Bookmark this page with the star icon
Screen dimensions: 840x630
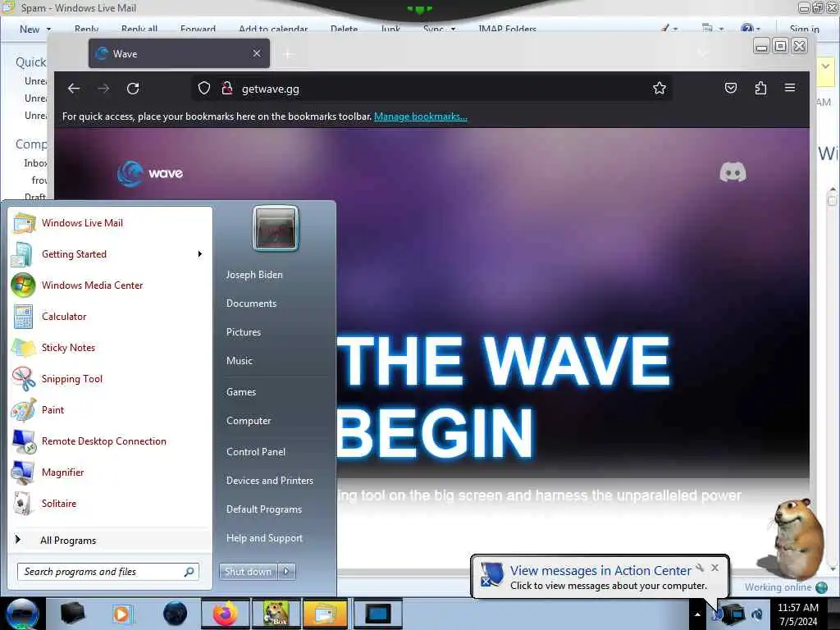click(659, 88)
